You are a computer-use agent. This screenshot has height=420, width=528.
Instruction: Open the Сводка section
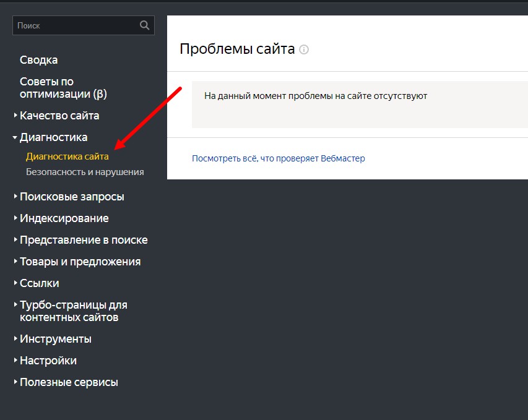click(x=38, y=60)
